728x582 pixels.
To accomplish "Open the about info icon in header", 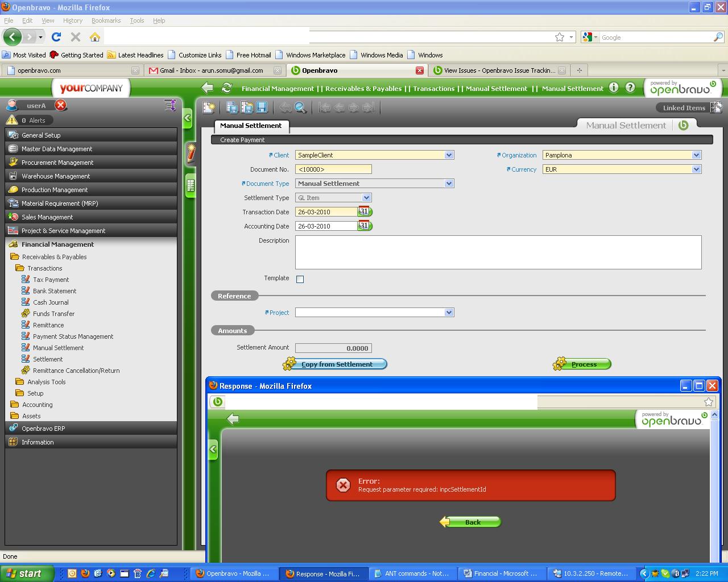I will coord(614,88).
